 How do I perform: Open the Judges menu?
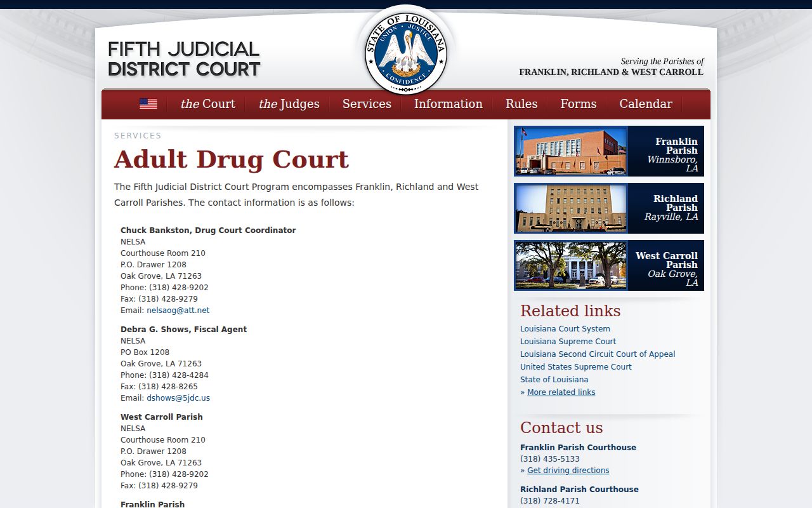click(x=289, y=104)
